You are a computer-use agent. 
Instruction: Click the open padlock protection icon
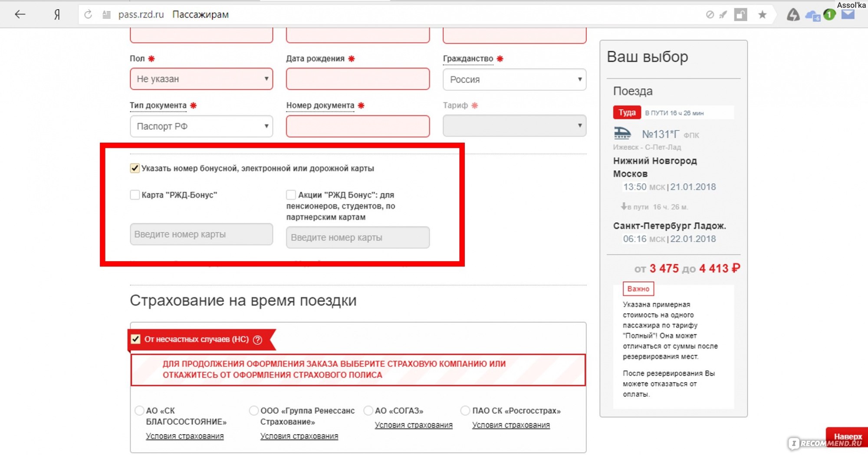click(741, 15)
